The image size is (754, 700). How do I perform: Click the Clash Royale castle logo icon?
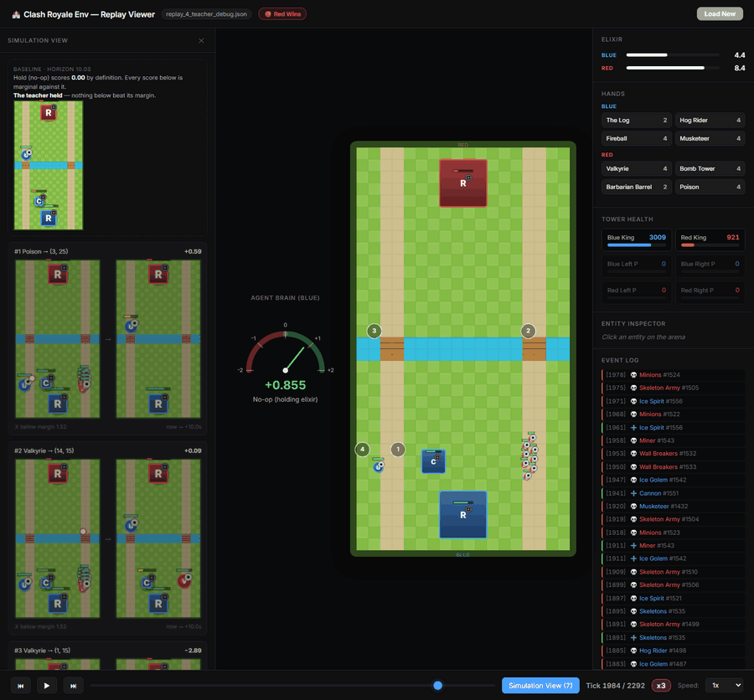point(16,14)
